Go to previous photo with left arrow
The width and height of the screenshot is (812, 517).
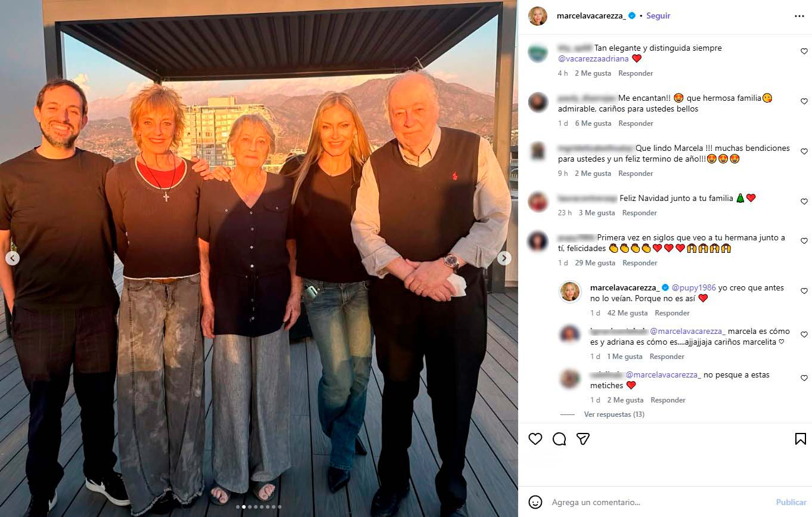coord(13,258)
